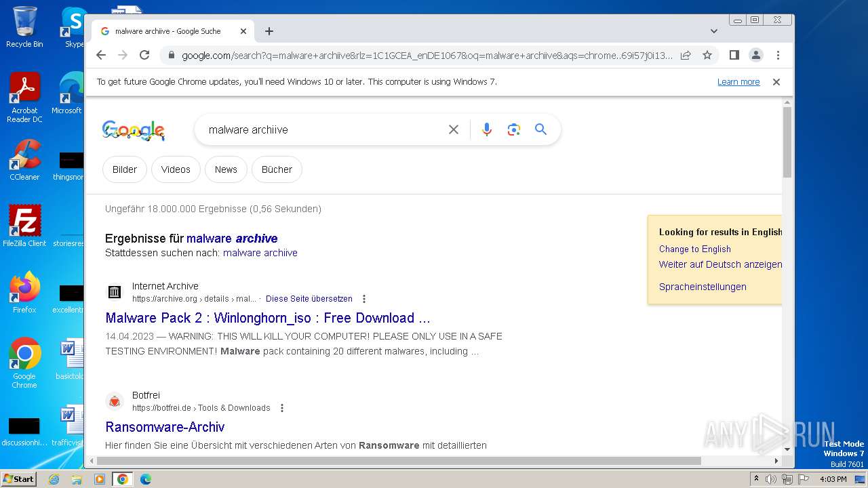Click the Internet Archive favicon
The height and width of the screenshot is (488, 868).
tap(115, 292)
